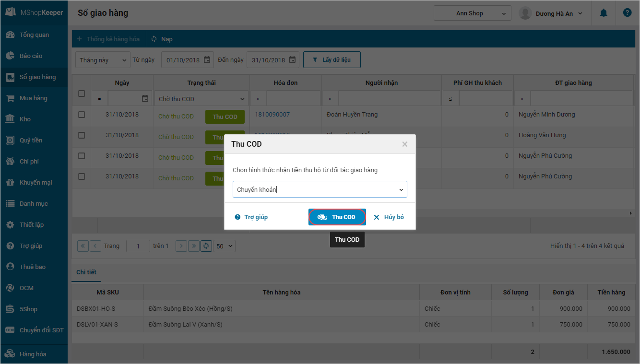
Task: Open Ann Shop store selector
Action: [473, 13]
